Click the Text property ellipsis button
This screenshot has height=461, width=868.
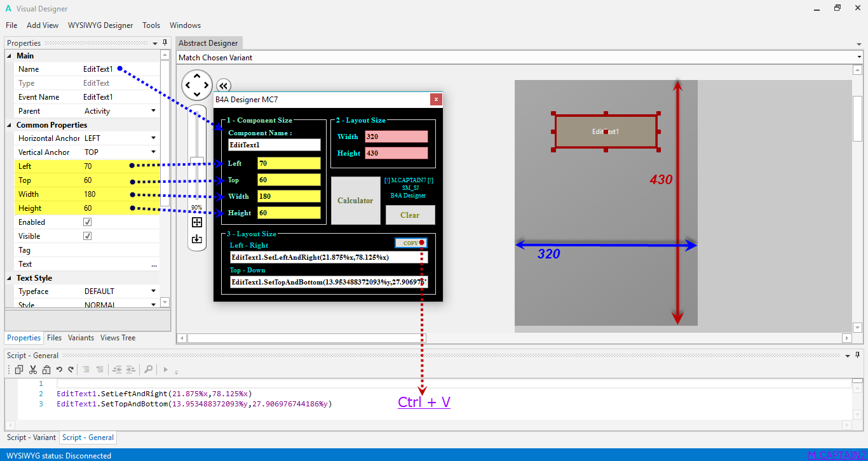pyautogui.click(x=154, y=264)
